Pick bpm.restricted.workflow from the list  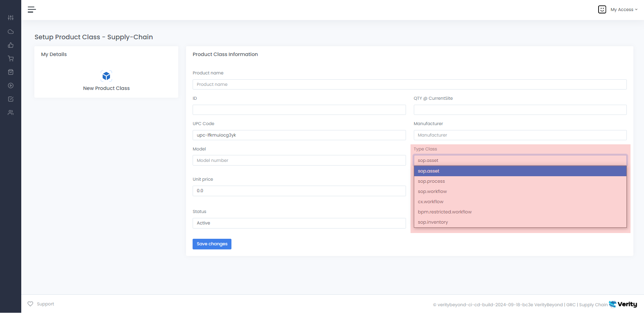tap(444, 212)
